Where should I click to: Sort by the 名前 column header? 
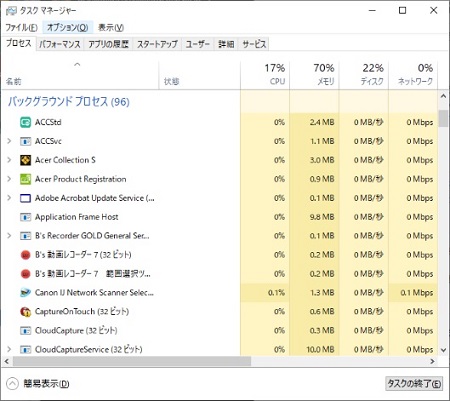pos(80,75)
